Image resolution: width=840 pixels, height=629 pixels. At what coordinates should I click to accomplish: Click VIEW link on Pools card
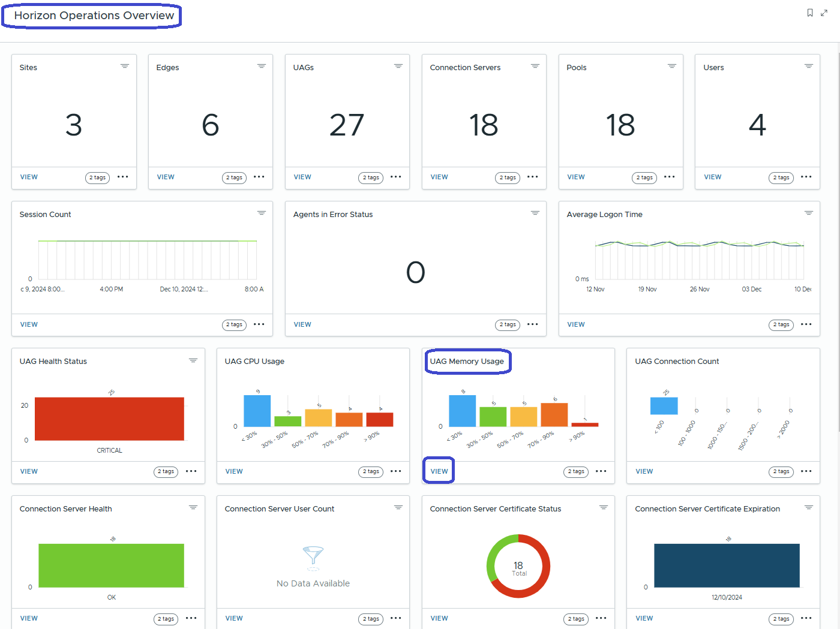click(x=576, y=177)
